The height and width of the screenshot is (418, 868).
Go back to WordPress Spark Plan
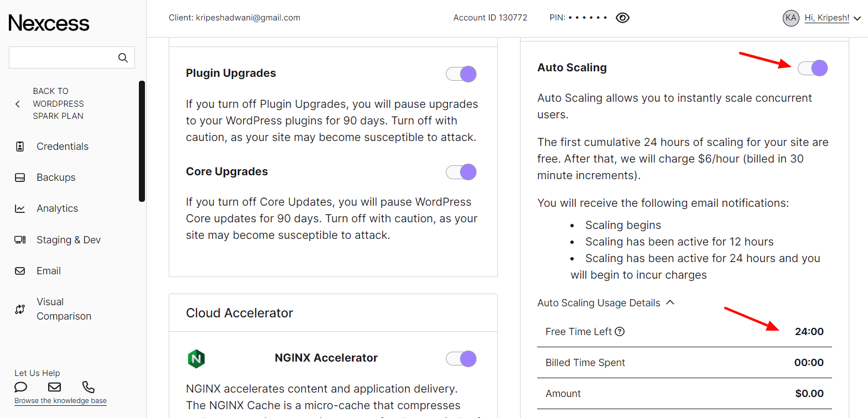tap(58, 103)
